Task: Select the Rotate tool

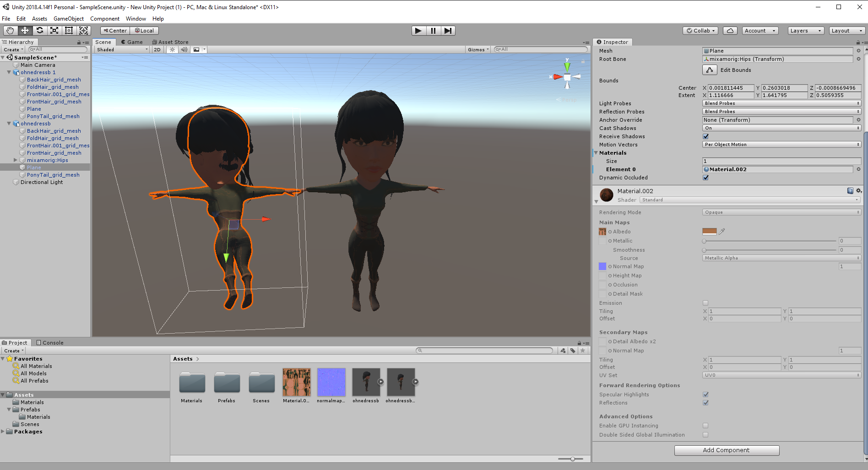Action: 39,31
